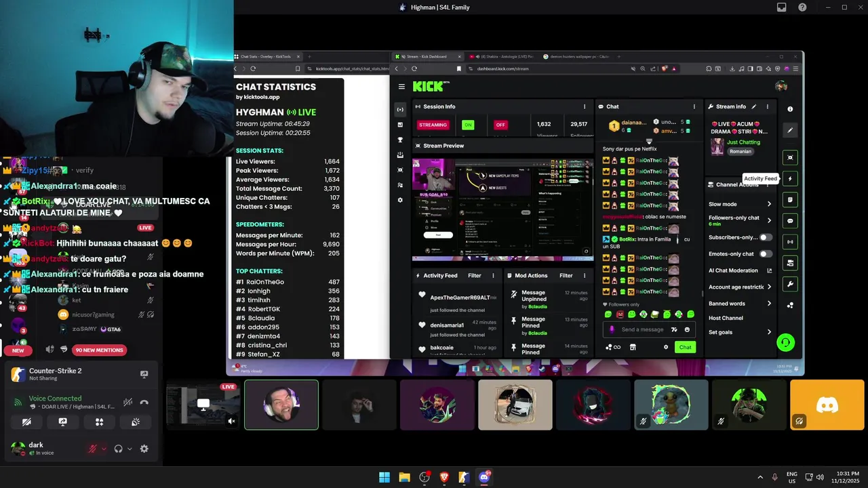Click the red NEW unread pill
The height and width of the screenshot is (488, 868).
(x=18, y=350)
